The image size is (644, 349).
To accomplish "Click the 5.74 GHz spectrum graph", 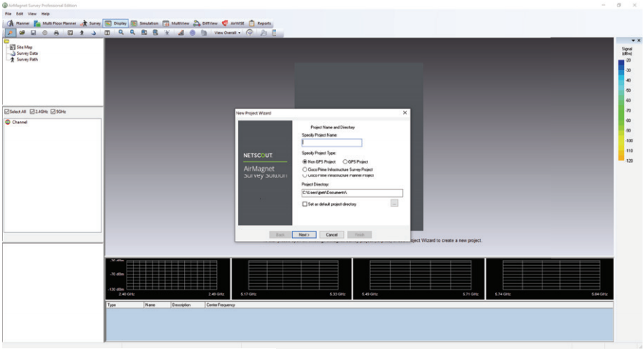I will [550, 279].
